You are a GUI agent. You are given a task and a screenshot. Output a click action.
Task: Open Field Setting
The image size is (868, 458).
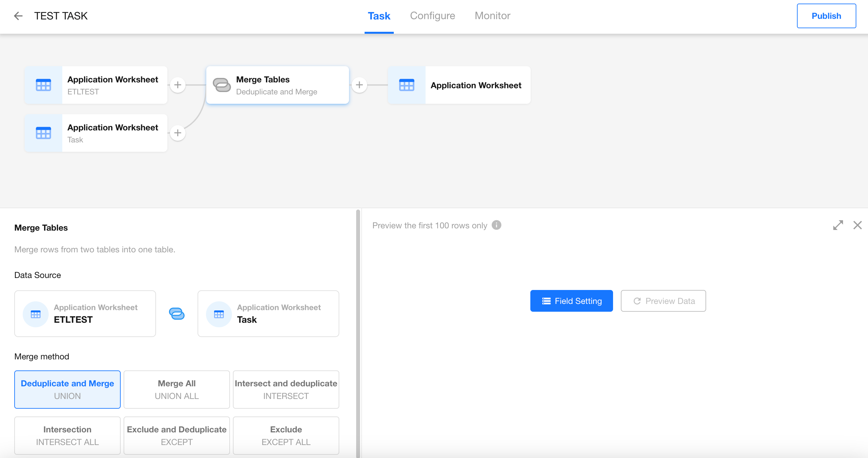click(571, 301)
